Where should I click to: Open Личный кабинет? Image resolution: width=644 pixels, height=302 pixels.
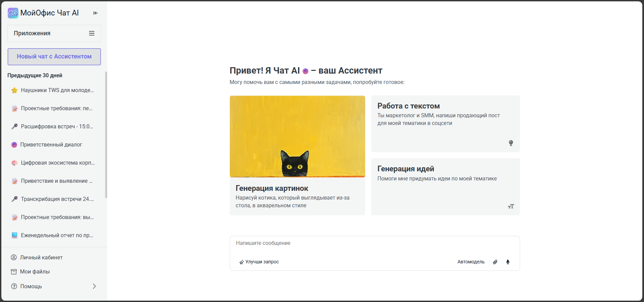click(41, 257)
